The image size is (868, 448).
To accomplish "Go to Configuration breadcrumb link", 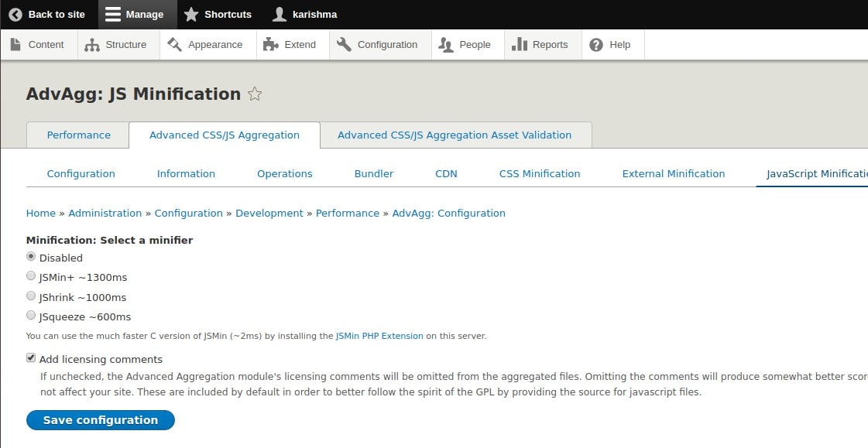I will pos(188,213).
